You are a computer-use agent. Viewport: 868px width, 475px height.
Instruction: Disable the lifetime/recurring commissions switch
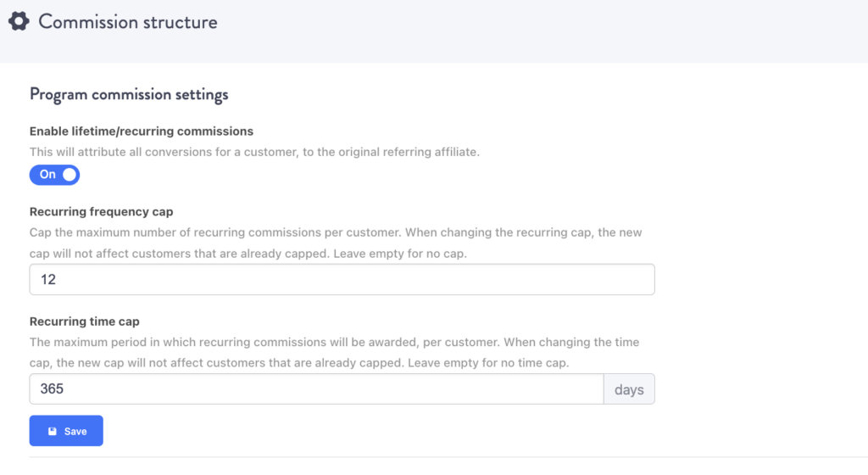[54, 175]
